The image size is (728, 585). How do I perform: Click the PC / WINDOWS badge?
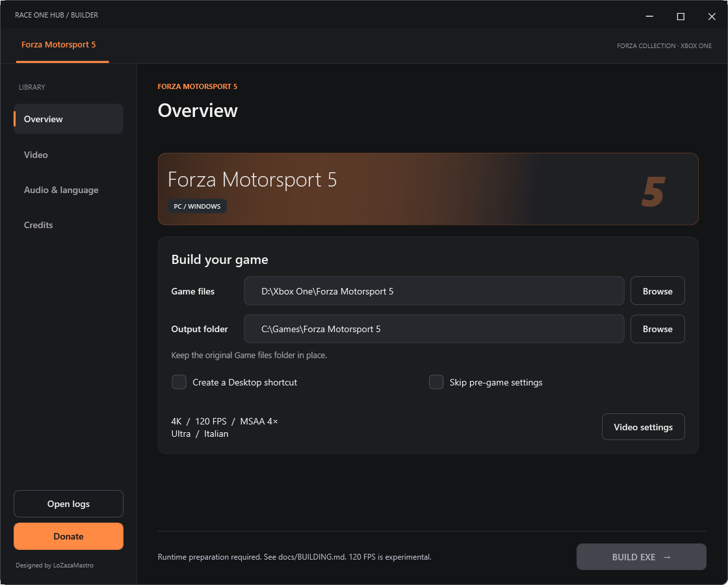pyautogui.click(x=198, y=206)
